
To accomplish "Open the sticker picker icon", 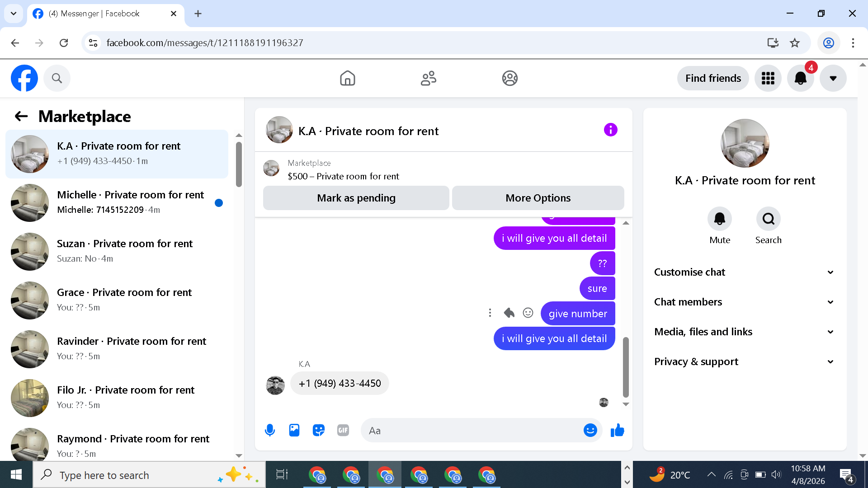I will [x=319, y=430].
